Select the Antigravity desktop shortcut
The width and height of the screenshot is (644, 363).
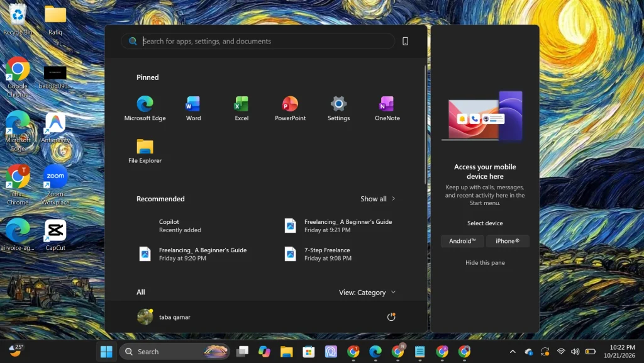coord(55,128)
